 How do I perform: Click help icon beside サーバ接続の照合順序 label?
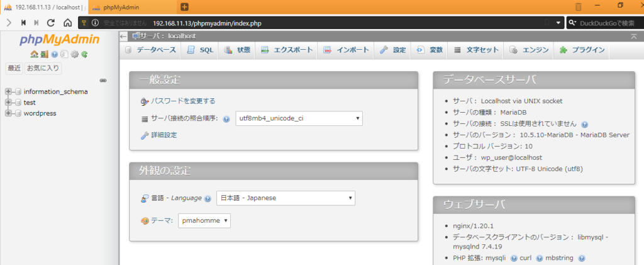(x=226, y=118)
